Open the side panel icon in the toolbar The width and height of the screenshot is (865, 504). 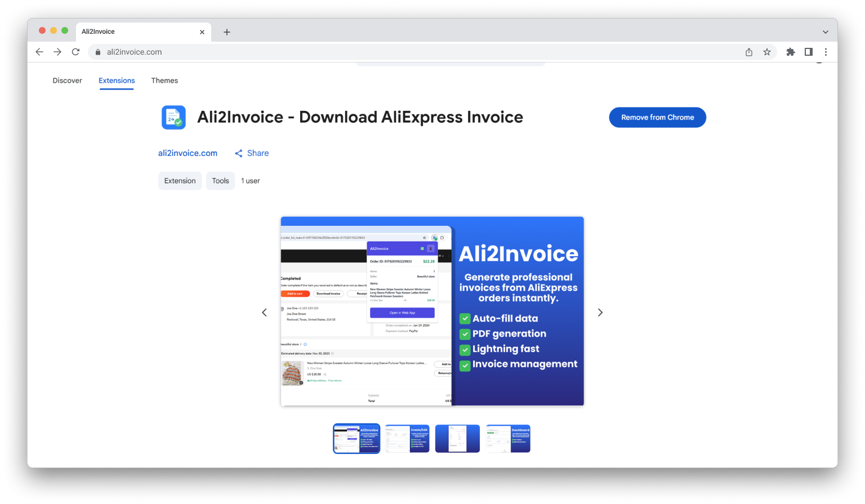pyautogui.click(x=809, y=51)
